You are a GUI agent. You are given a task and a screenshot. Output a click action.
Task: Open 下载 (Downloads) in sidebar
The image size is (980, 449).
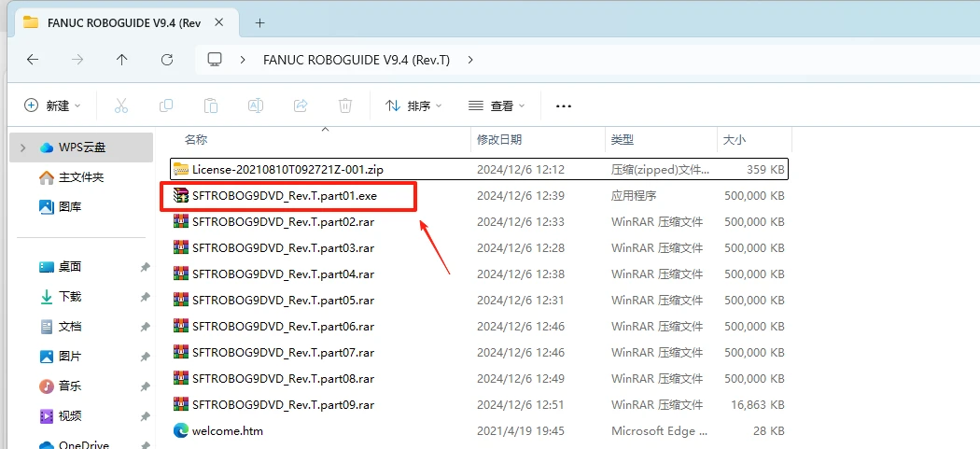[x=69, y=297]
